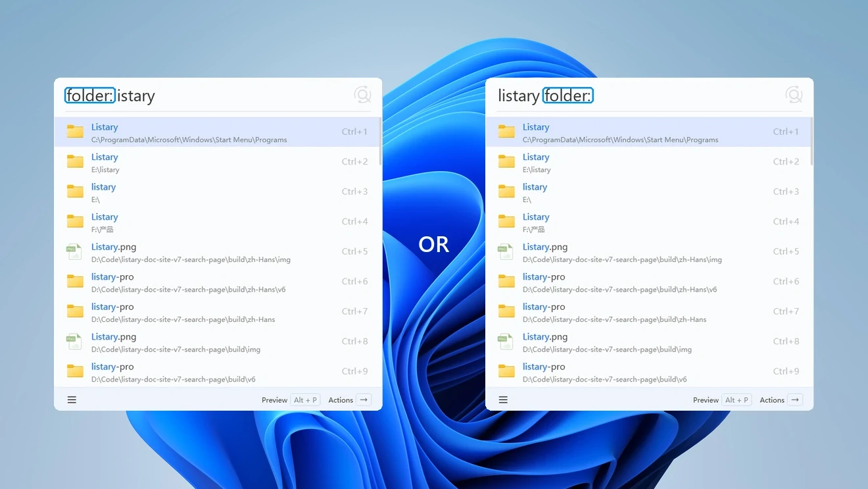Viewport: 868px width, 489px height.
Task: Select listary-pro in zh-Hans\v6, right window
Action: (648, 282)
